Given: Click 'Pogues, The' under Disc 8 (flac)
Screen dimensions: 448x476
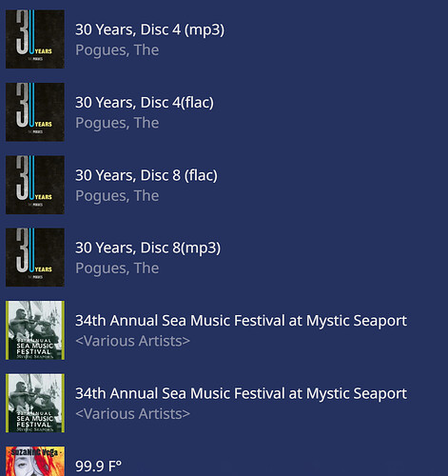Looking at the screenshot, I should point(117,196).
